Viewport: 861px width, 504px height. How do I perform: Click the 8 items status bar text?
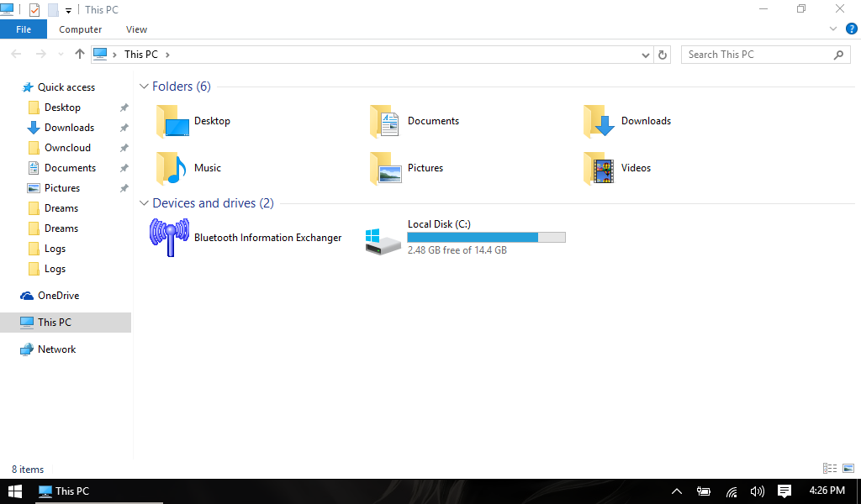[x=28, y=470]
